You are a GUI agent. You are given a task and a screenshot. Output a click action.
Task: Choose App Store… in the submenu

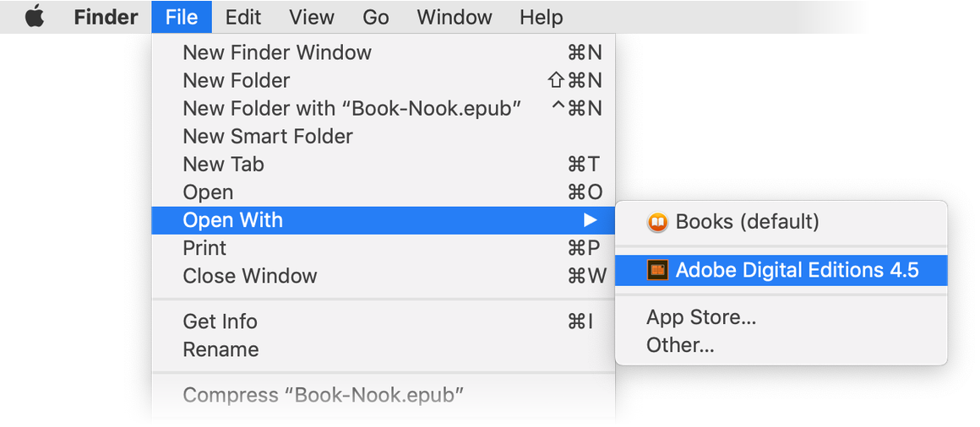click(781, 318)
